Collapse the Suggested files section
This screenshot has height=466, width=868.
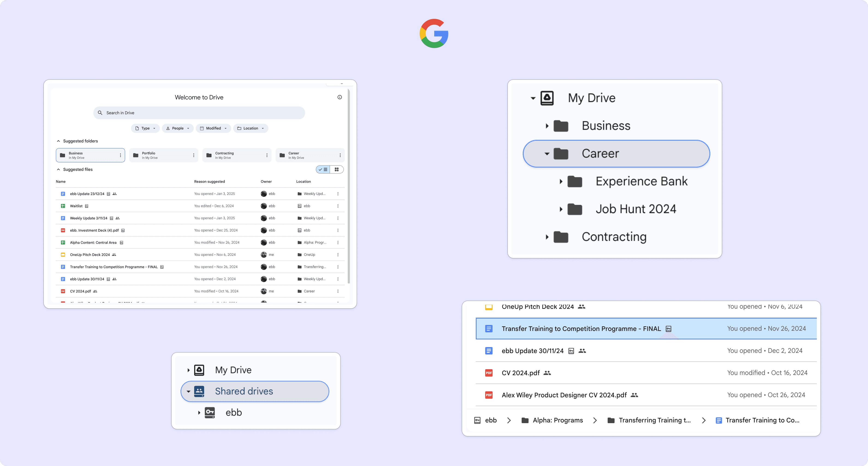(58, 169)
